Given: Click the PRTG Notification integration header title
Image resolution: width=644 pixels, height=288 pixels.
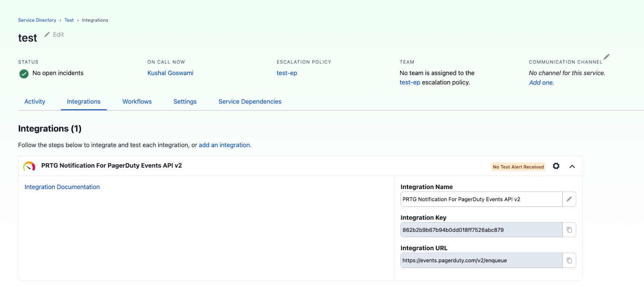Looking at the screenshot, I should [x=111, y=166].
